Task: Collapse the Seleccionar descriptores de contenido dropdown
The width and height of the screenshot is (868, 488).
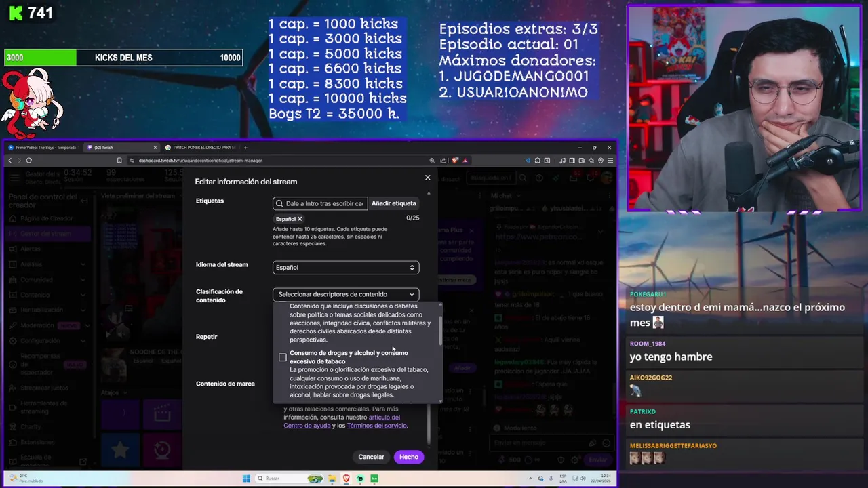Action: 346,294
